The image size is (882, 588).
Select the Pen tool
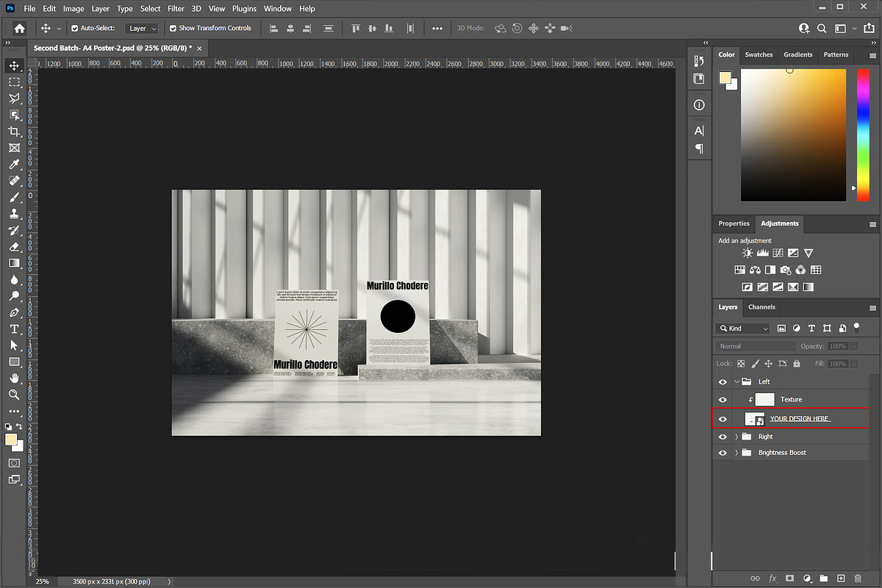(x=14, y=312)
